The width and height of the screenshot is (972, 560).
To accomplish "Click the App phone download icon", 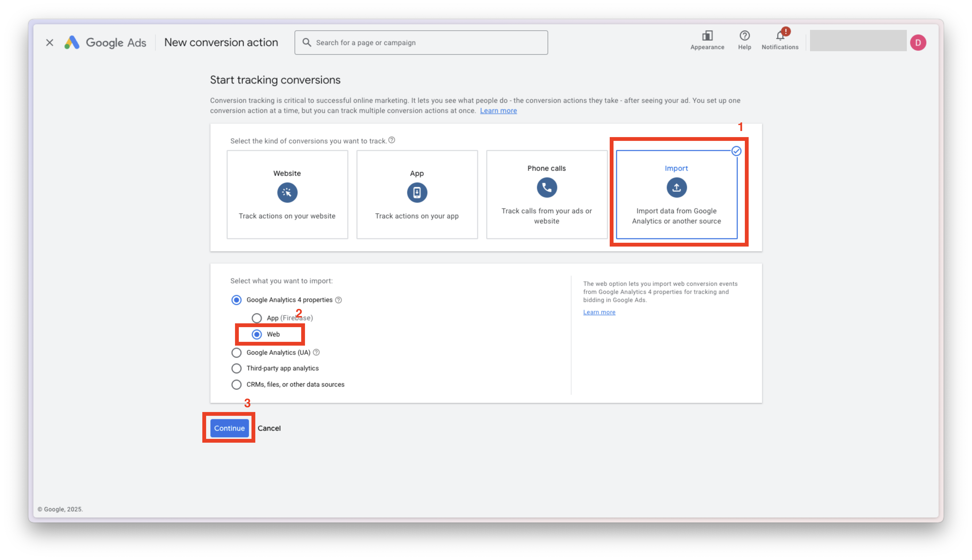I will pyautogui.click(x=417, y=192).
